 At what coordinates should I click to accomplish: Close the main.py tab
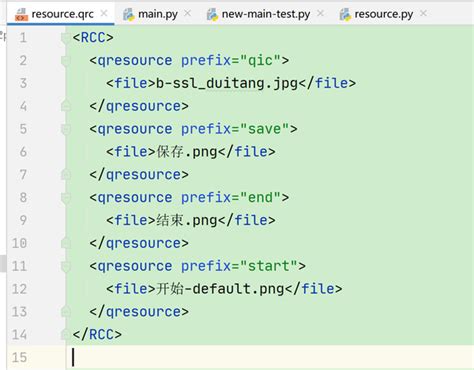[x=188, y=13]
